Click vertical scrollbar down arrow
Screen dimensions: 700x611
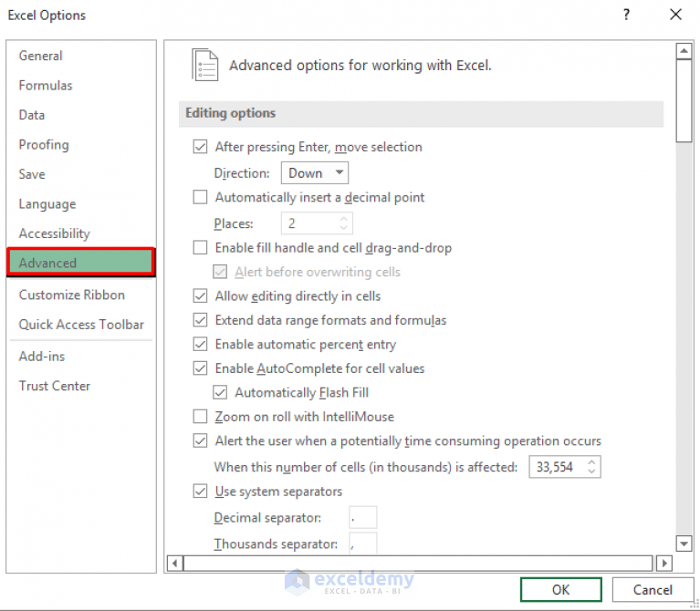684,544
